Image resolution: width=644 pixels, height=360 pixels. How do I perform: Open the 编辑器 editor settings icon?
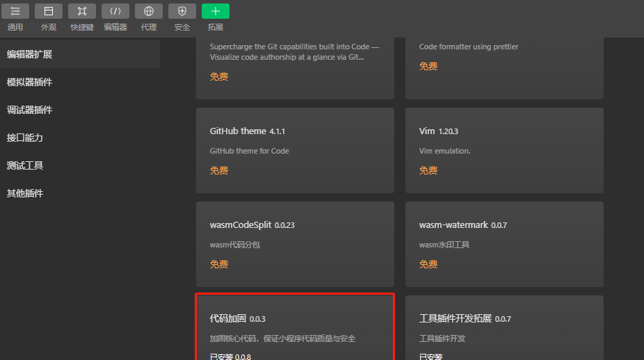115,11
